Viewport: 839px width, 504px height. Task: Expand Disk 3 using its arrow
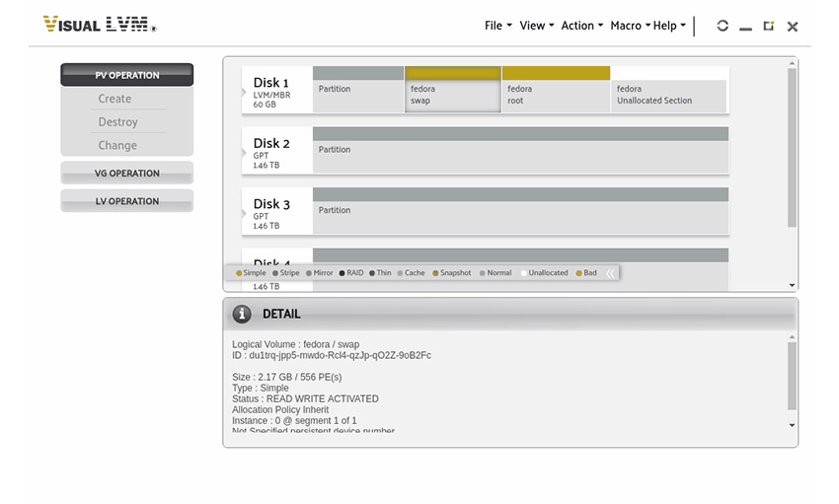point(245,213)
